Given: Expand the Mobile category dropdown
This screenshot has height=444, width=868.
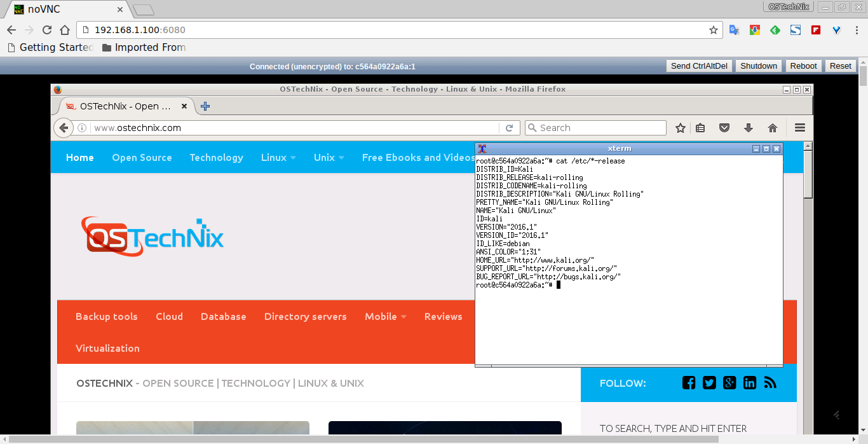Looking at the screenshot, I should (x=385, y=317).
